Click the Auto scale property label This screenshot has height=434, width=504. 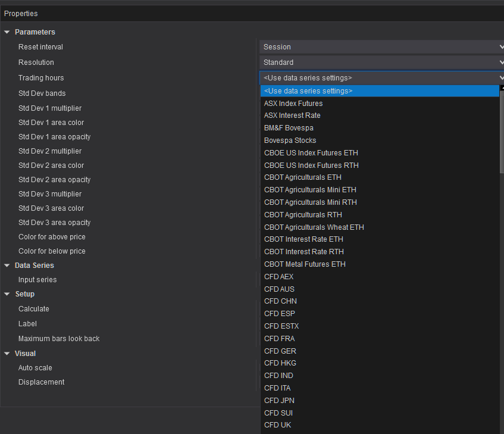point(35,368)
